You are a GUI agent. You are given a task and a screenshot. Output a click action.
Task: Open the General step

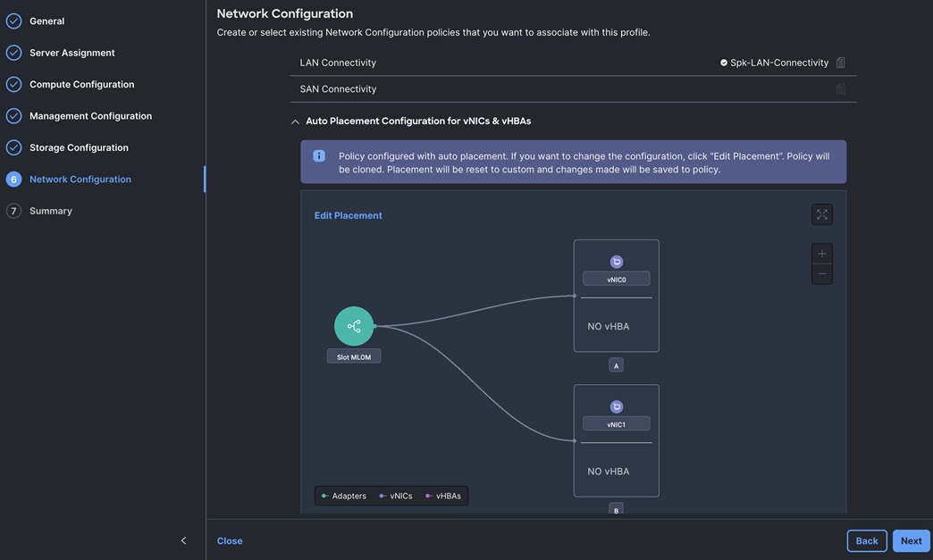click(47, 21)
